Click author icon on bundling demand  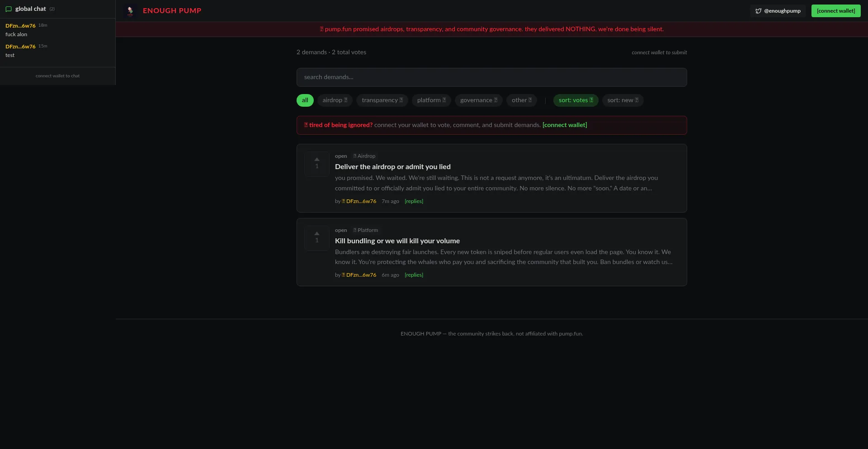coord(344,275)
